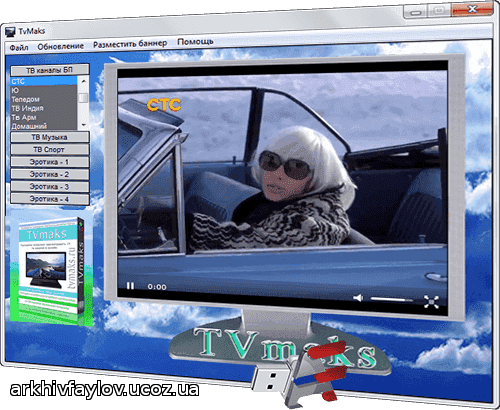Pause the video with the pause icon
The width and height of the screenshot is (500, 410).
[x=130, y=286]
